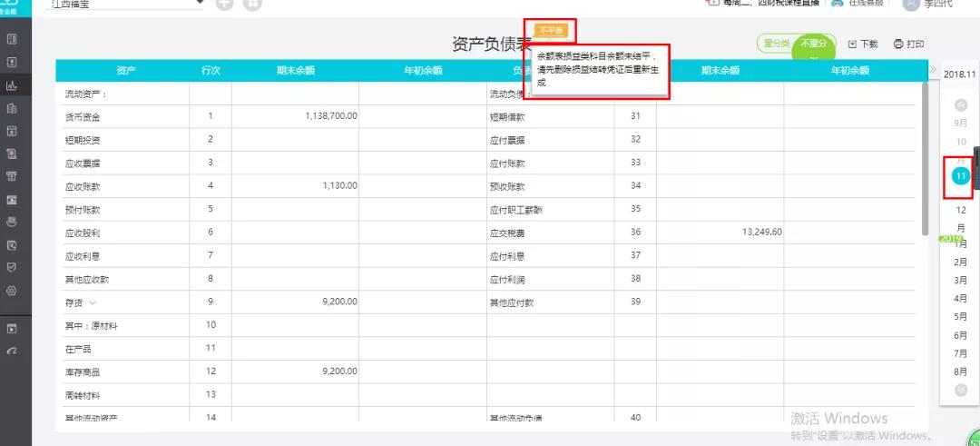Click the 下载 download button

point(863,44)
